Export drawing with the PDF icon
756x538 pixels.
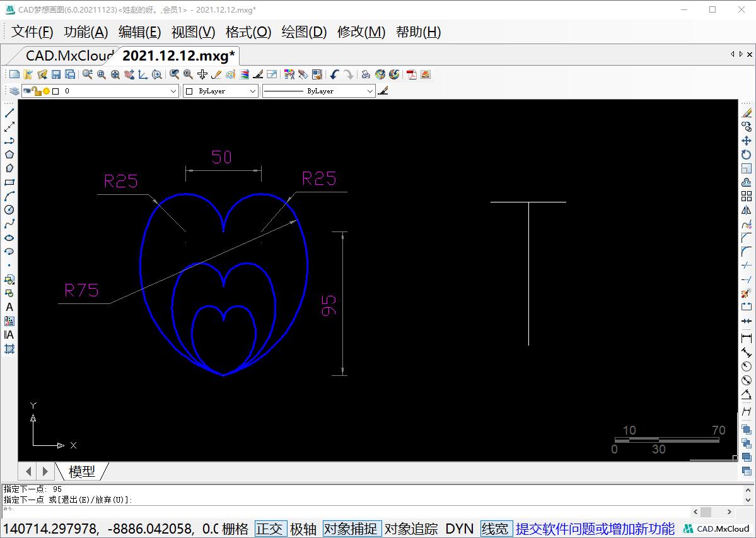point(412,74)
